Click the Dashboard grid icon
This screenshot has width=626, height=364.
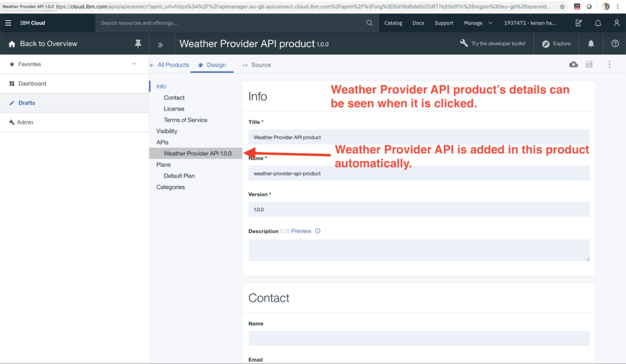(12, 84)
